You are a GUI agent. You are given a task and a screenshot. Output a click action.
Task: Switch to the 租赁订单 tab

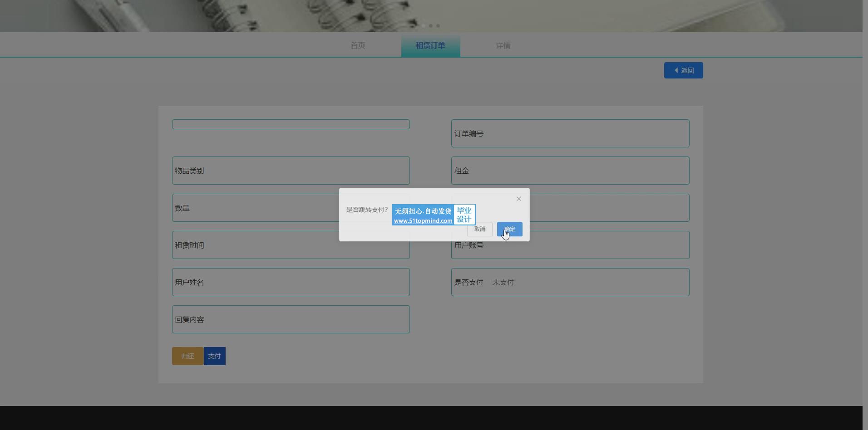(430, 46)
